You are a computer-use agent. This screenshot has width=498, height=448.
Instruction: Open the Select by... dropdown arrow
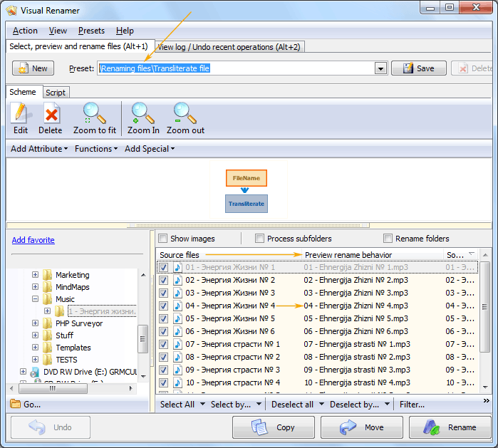tap(259, 404)
